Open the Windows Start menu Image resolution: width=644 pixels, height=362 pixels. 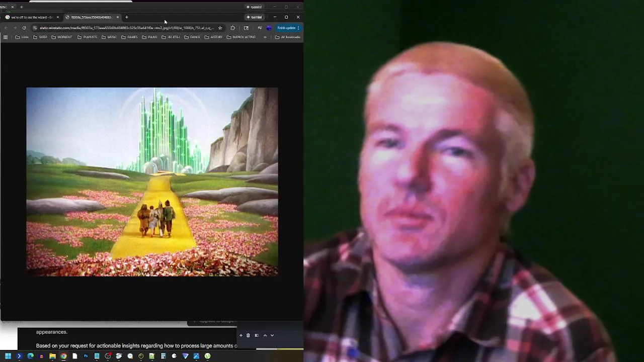click(x=8, y=356)
